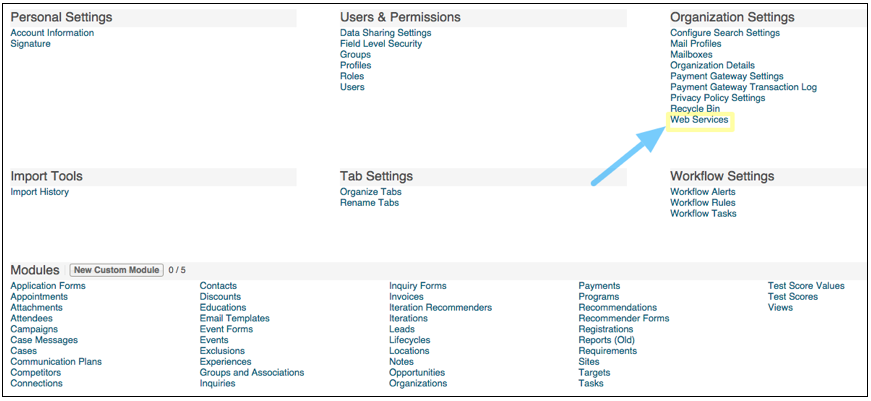Open Workflow Rules
Screen dimensions: 871x401
[703, 203]
